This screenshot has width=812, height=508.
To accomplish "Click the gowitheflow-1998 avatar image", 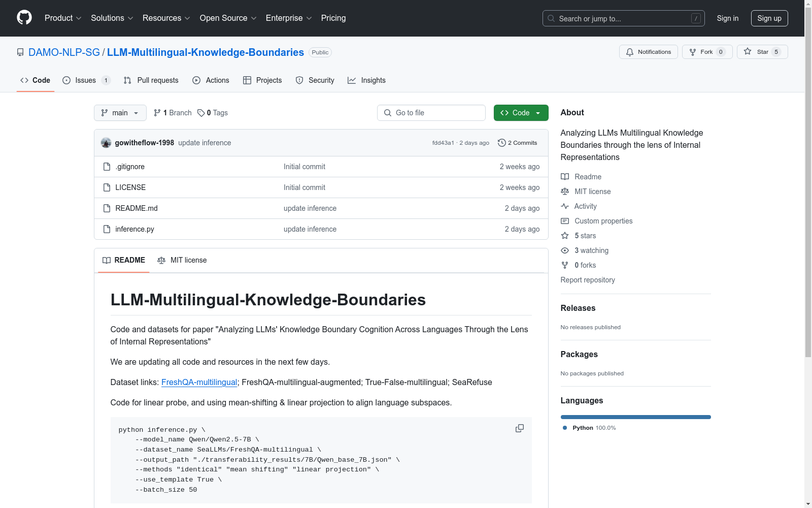I will click(x=106, y=143).
